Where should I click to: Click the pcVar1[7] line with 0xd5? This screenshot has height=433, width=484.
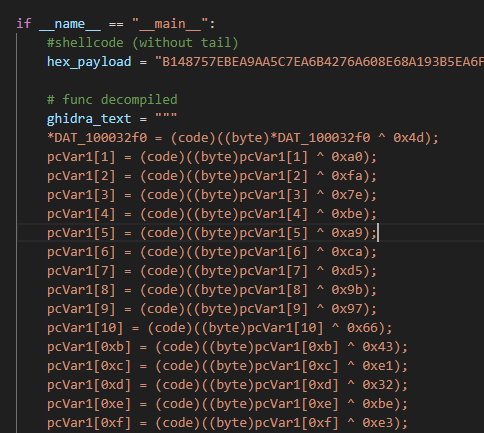[212, 271]
